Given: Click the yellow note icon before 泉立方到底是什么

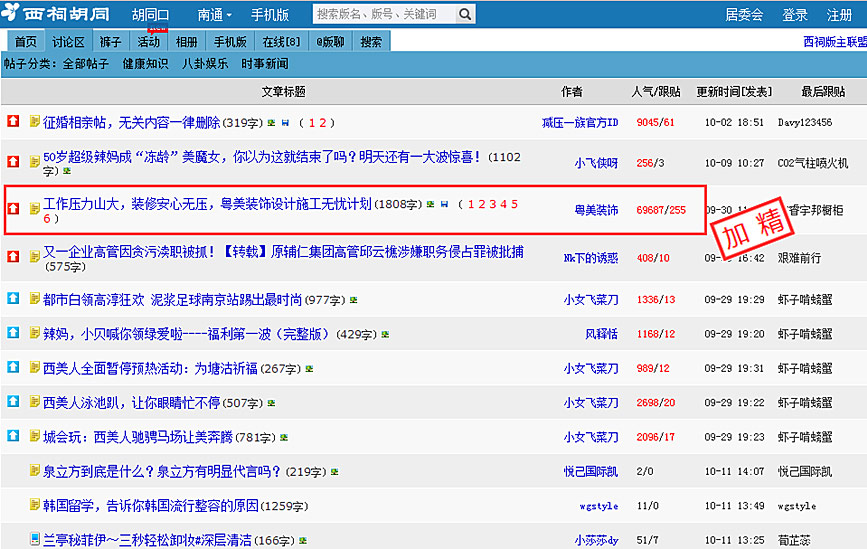Looking at the screenshot, I should coord(35,471).
